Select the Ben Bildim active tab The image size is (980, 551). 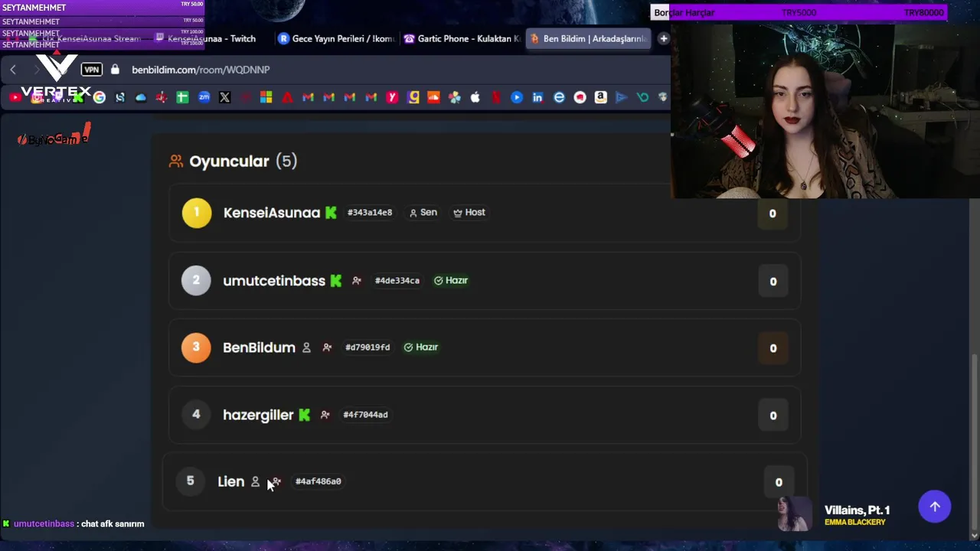588,38
